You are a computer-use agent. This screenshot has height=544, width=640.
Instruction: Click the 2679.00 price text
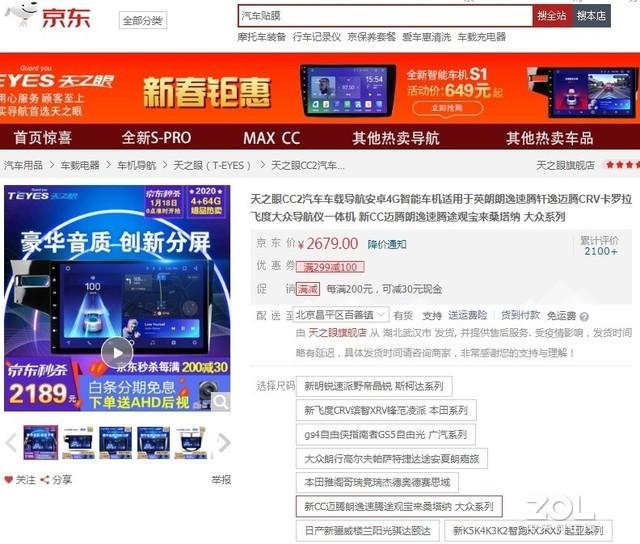(x=332, y=244)
